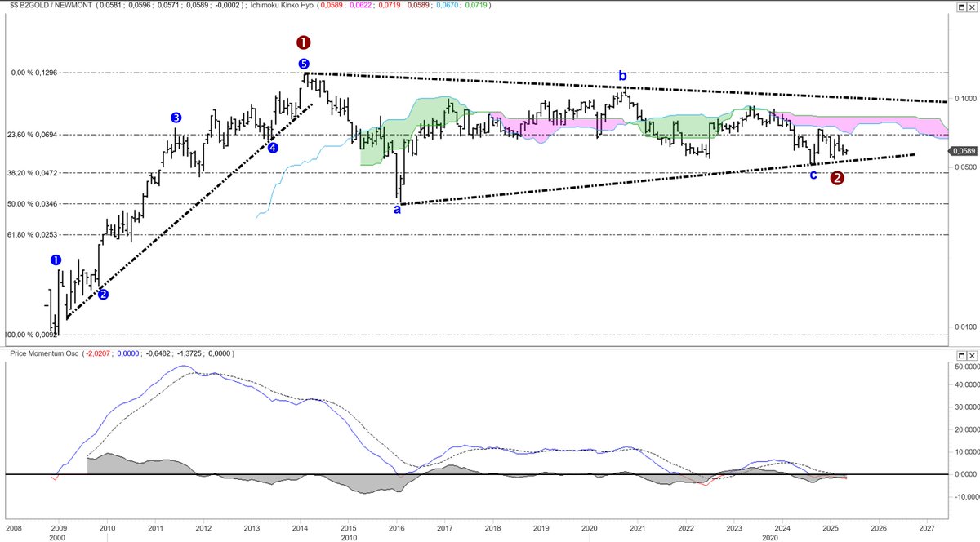Select the blue wave label b

pos(622,76)
